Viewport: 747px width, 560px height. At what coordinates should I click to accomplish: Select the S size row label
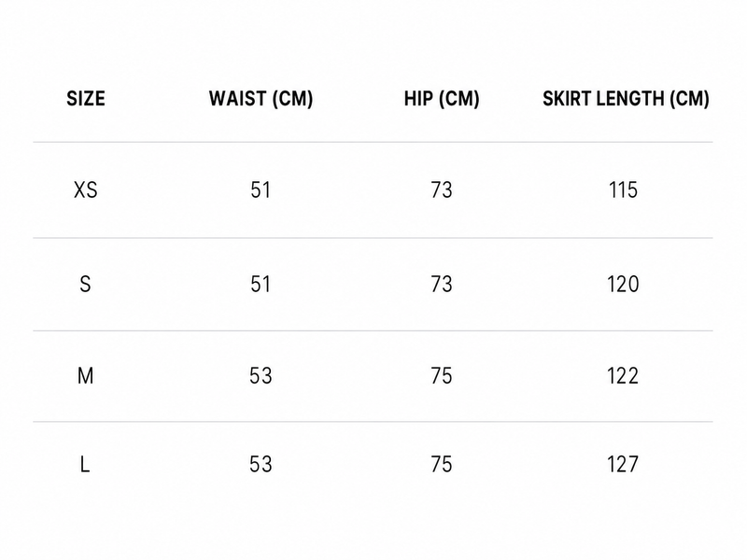85,285
